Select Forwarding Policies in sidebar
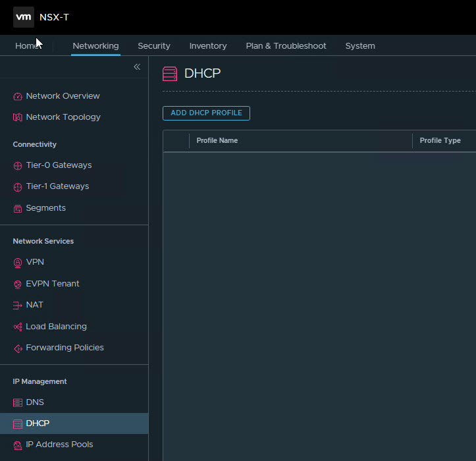Viewport: 476px width, 461px height. point(65,348)
